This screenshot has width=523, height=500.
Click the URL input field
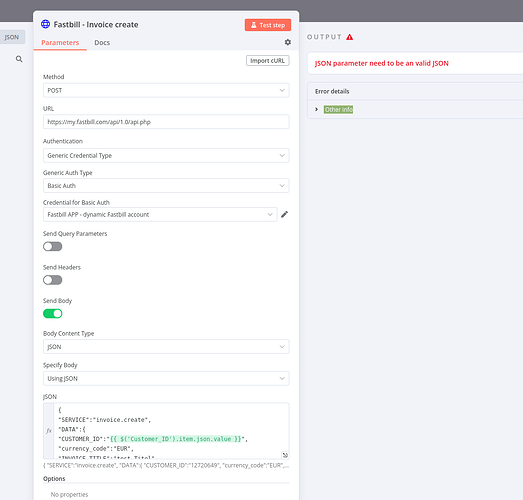pyautogui.click(x=166, y=122)
